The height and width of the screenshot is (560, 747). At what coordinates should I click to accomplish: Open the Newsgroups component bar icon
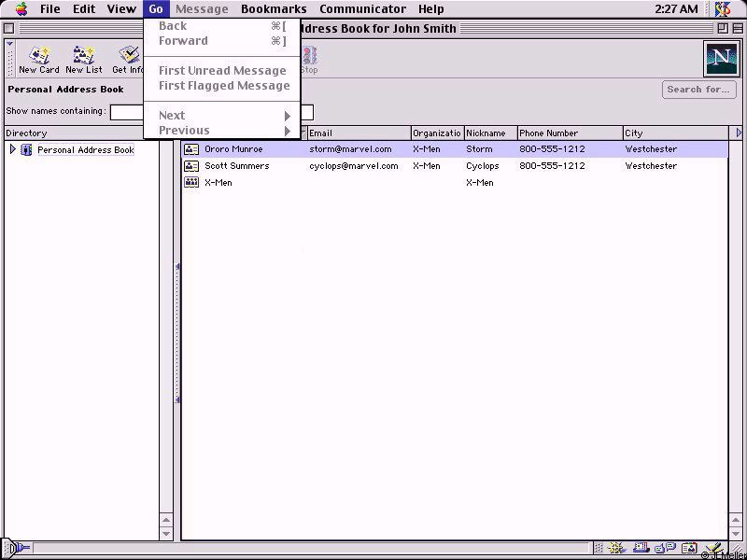point(666,549)
